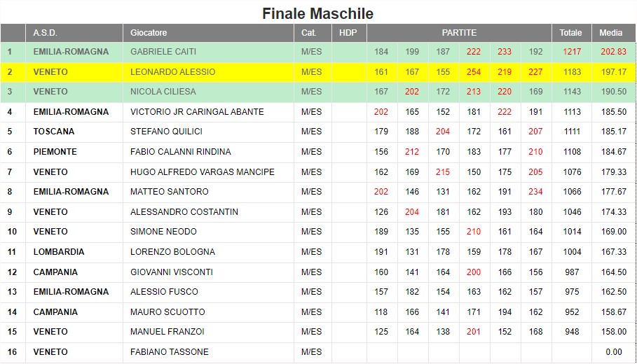Select NICOLA CILIESA in third row
This screenshot has width=637, height=364.
tap(163, 92)
